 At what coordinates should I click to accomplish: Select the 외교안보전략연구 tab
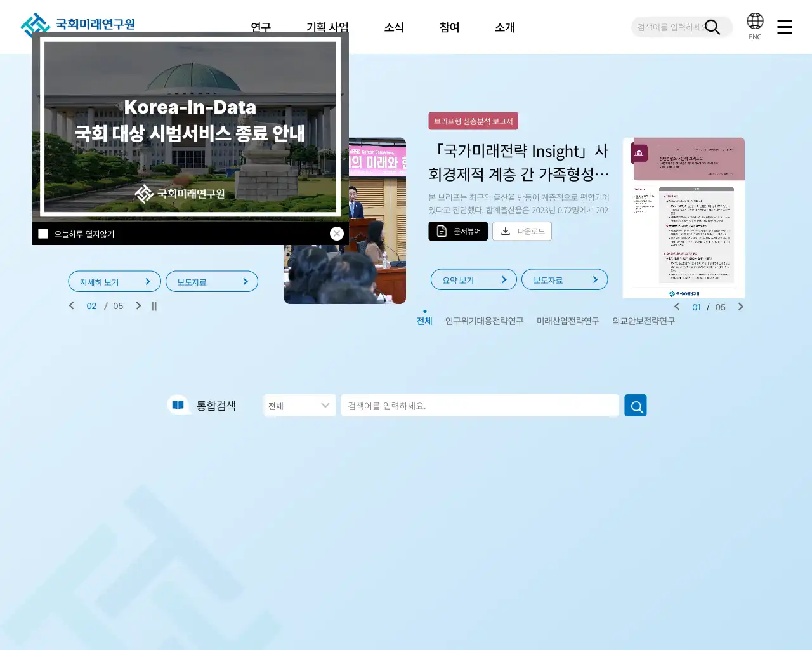[x=643, y=321]
